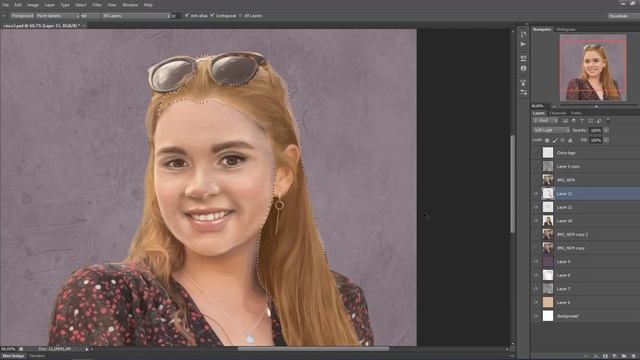Hide Layer 13 using its eye icon
This screenshot has height=360, width=640.
coord(536,193)
